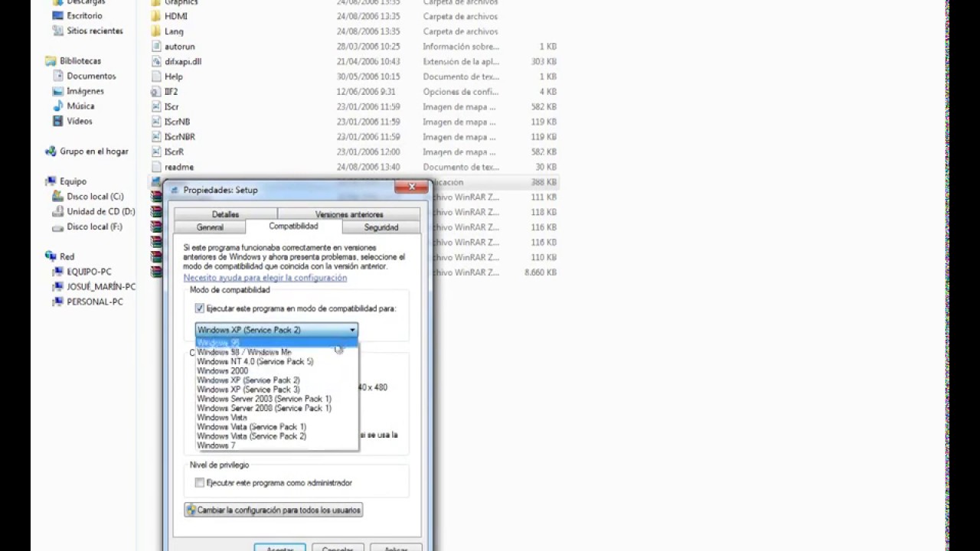Select the difxapi.dll file icon
Screen dimensions: 980x551
156,61
